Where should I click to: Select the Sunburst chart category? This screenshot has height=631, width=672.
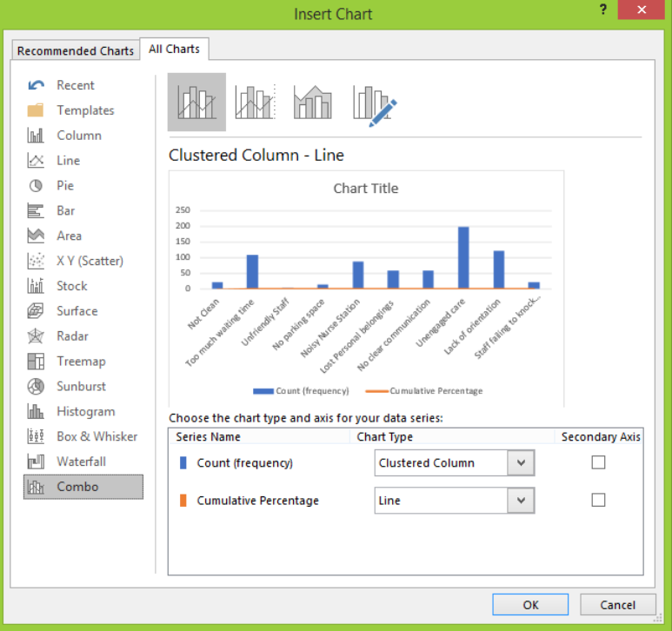pos(83,386)
